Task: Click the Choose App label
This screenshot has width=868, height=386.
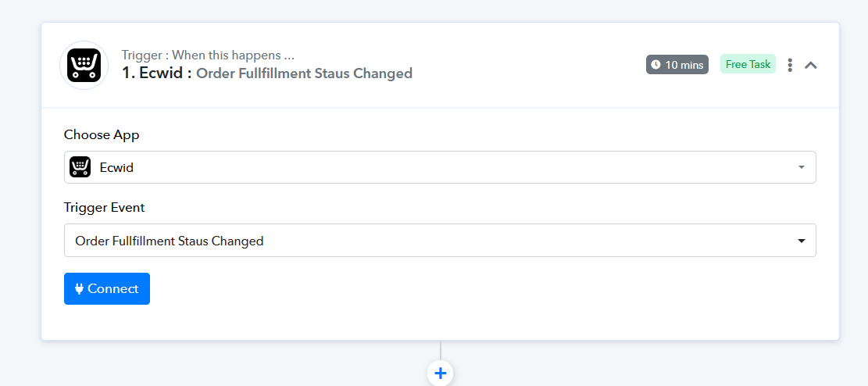Action: click(102, 134)
